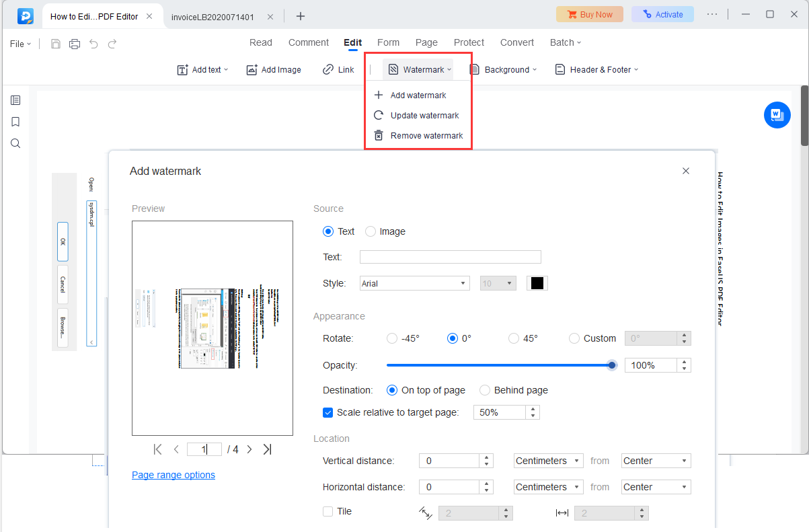Switch to the Read tab
This screenshot has width=809, height=532.
point(261,42)
